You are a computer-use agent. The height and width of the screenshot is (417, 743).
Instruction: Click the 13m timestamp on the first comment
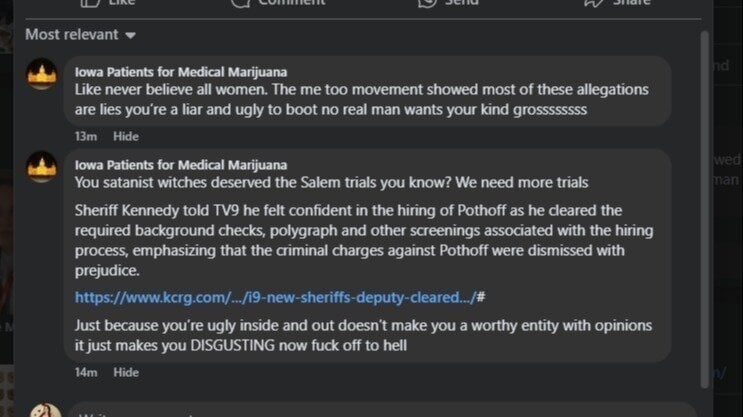click(x=85, y=136)
